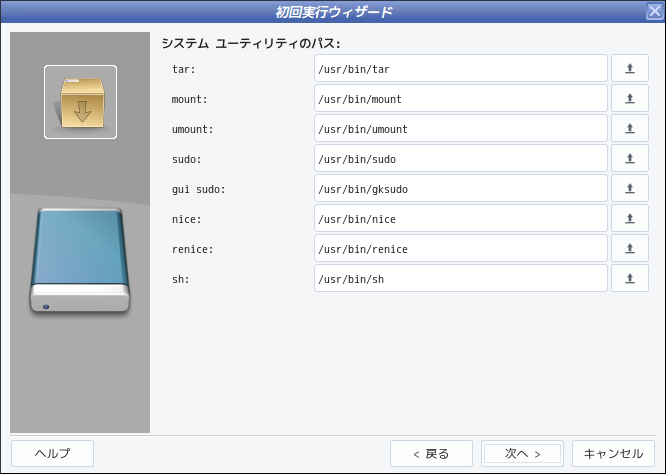Click the browse icon for nice path
666x474 pixels.
point(629,218)
